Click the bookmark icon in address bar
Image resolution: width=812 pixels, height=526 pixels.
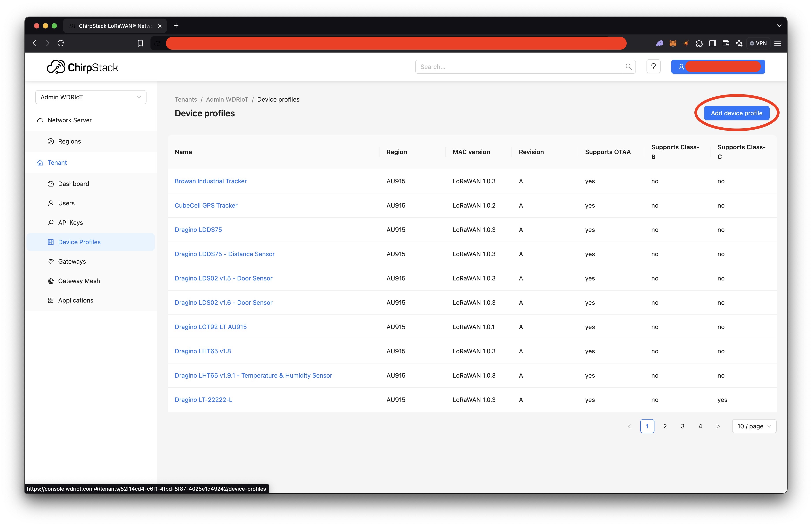140,43
